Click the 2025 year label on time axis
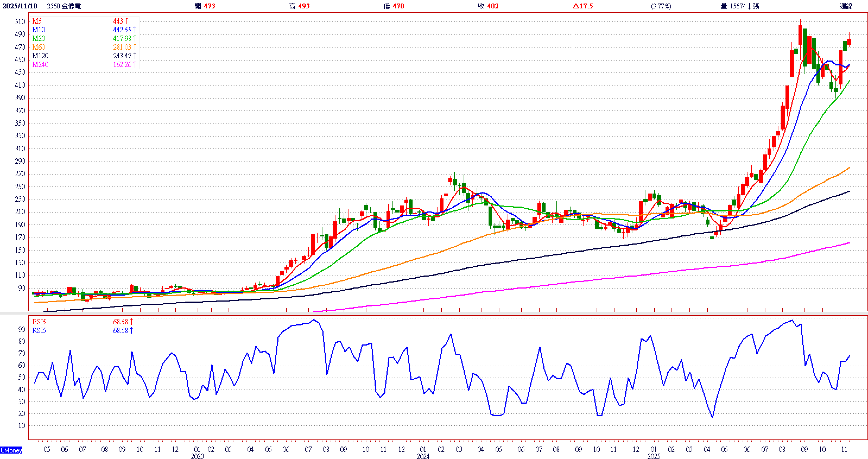The height and width of the screenshot is (459, 868). coord(654,456)
